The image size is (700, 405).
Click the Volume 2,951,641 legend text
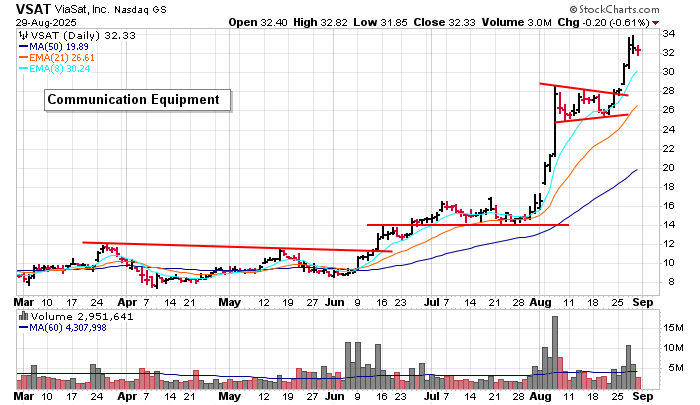(x=82, y=317)
